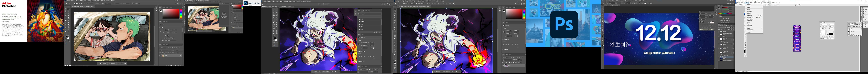The height and width of the screenshot is (74, 868).
Task: Click the foreground/background swatches in the car-illustration window's toolbar
Action: [x=67, y=37]
